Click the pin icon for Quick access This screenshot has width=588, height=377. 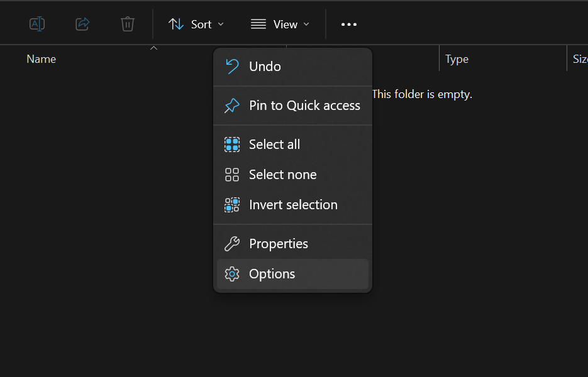click(x=232, y=106)
